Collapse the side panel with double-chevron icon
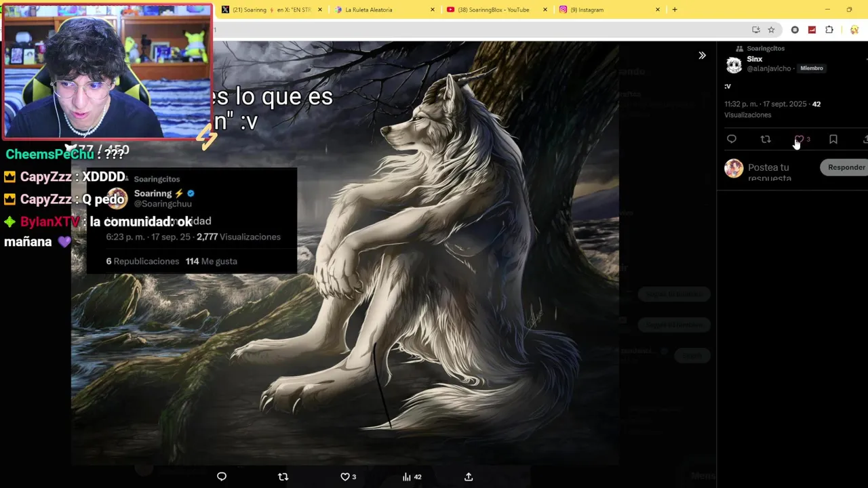 pyautogui.click(x=702, y=56)
